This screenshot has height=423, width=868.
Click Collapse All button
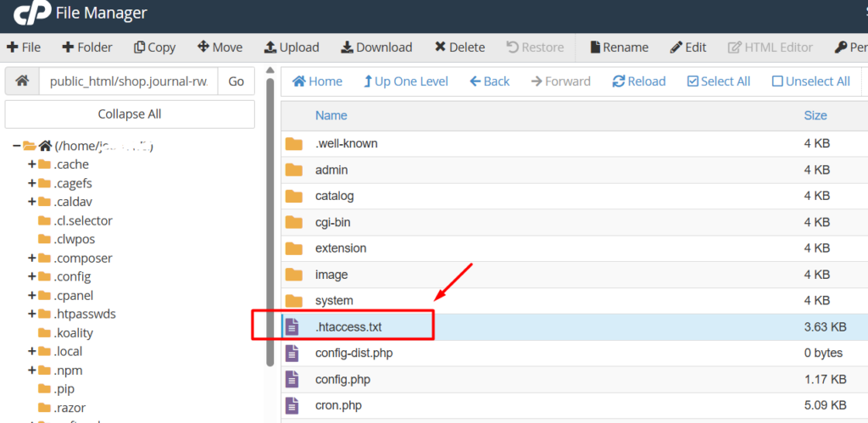point(130,114)
